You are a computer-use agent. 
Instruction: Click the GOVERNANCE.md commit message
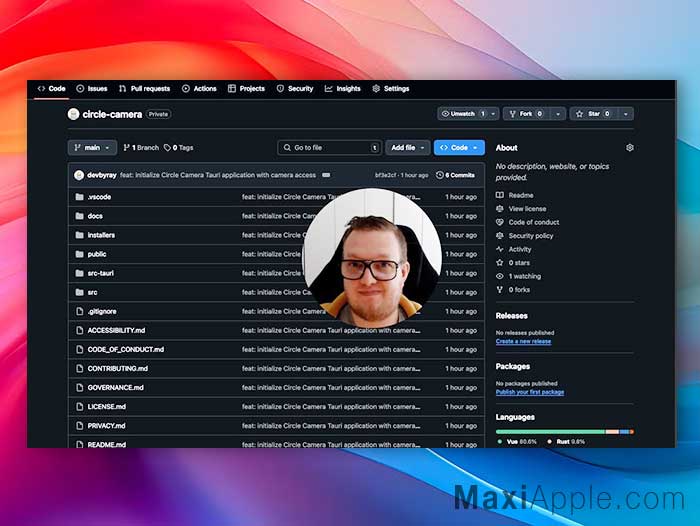331,388
